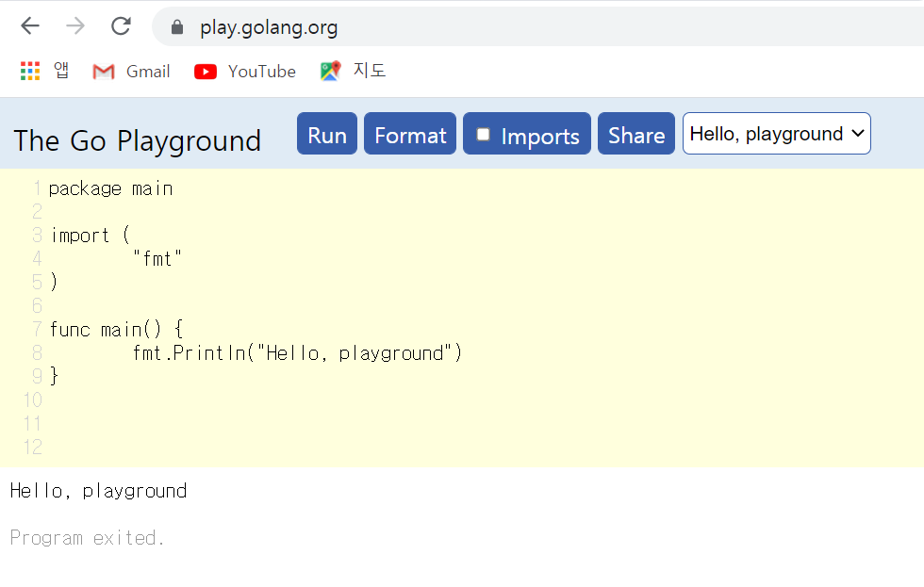Click line number 12 in the editor
The height and width of the screenshot is (587, 924).
33,448
